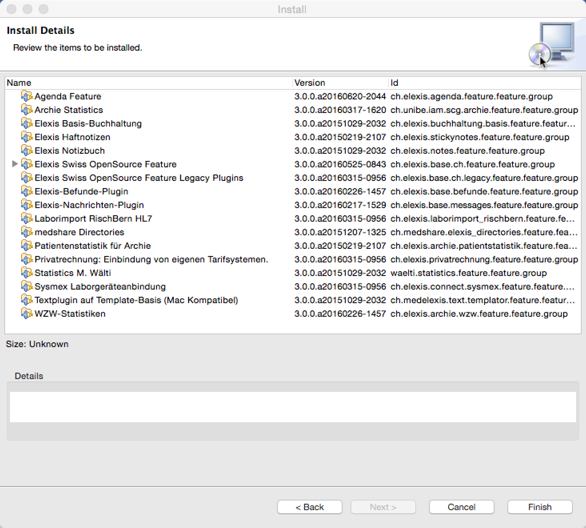Select the Elexis Notizbuch entry name
This screenshot has height=528, width=586.
click(70, 151)
